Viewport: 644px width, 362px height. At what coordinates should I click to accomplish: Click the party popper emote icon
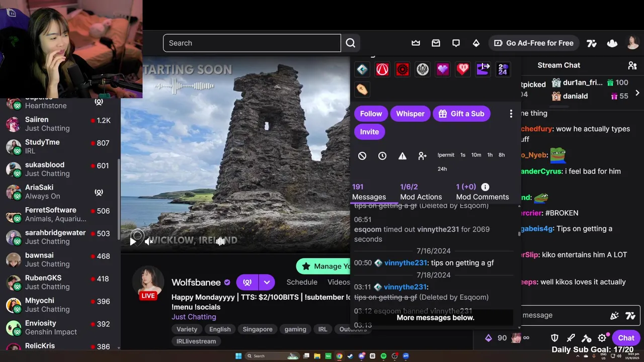pos(614,316)
